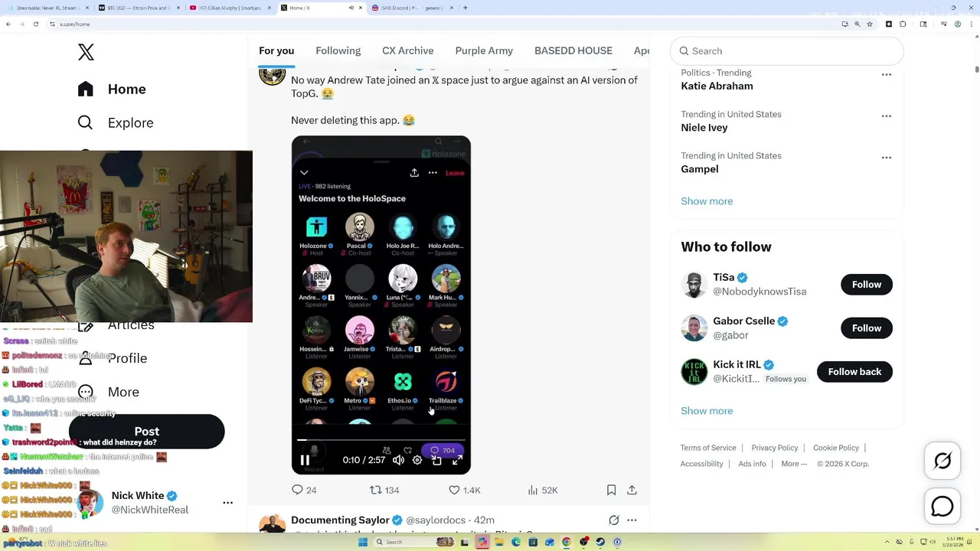Open options for the Niele Ivey trend

(x=887, y=116)
